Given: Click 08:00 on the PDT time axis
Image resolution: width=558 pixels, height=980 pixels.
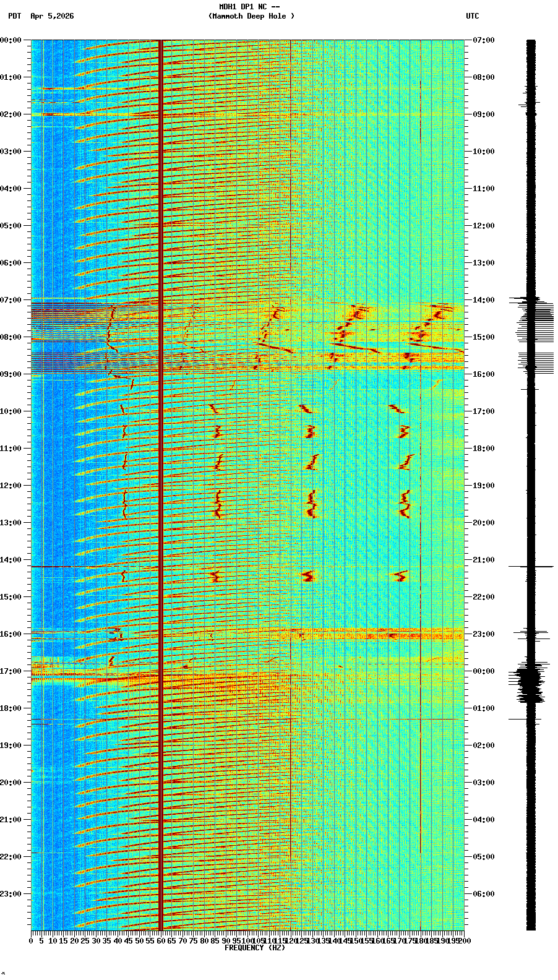Looking at the screenshot, I should [x=11, y=337].
